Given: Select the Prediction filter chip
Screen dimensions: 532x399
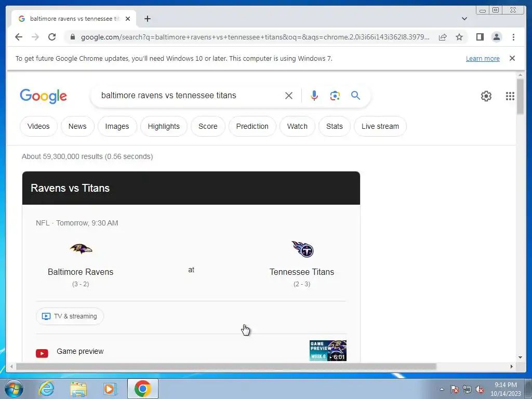Looking at the screenshot, I should (x=252, y=126).
